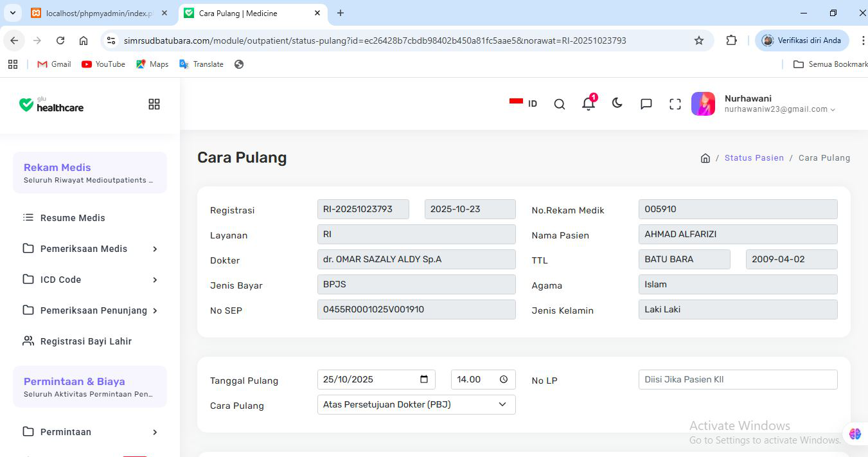The image size is (868, 457).
Task: Open the Gmail bookmark
Action: (x=54, y=64)
